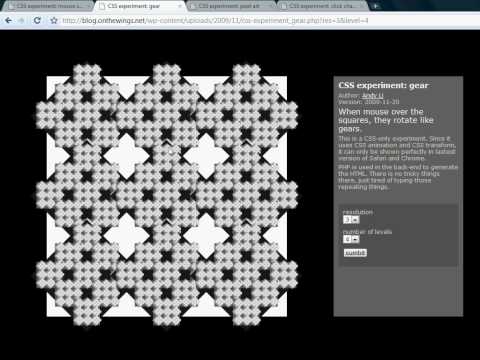Select the 'CSS experiment: gear' tab

pyautogui.click(x=139, y=6)
